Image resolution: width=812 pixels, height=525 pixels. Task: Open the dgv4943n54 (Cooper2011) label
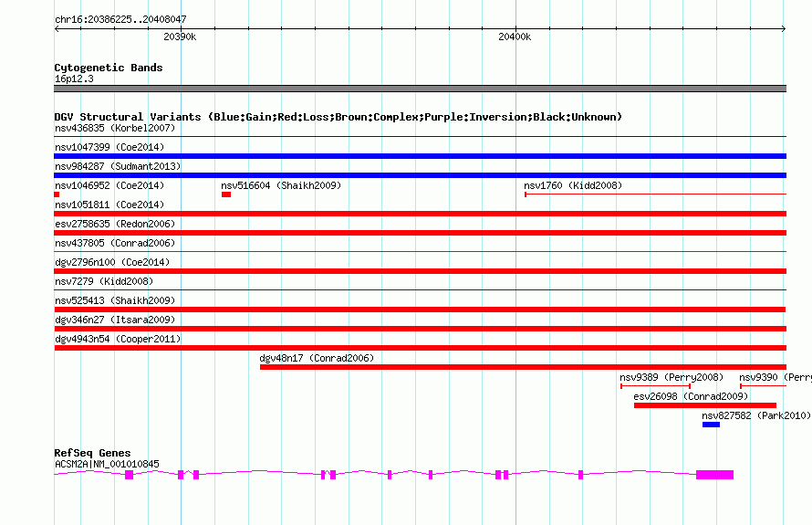(x=118, y=339)
